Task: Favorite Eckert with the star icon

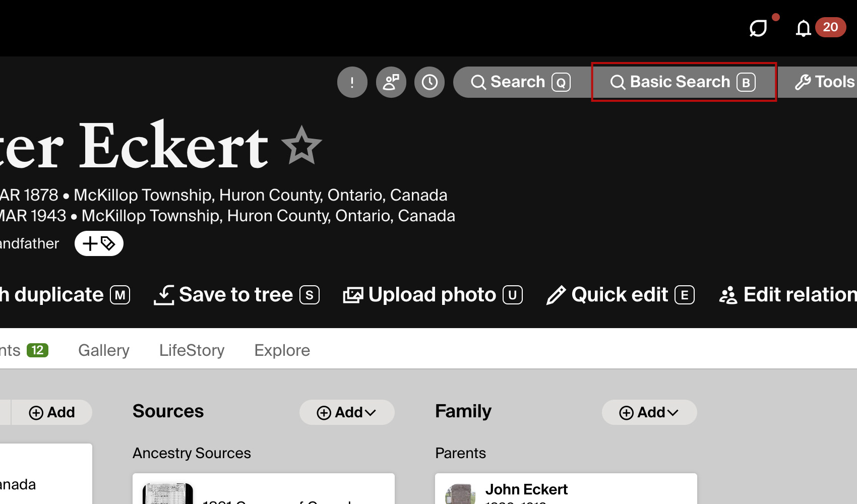Action: coord(301,146)
